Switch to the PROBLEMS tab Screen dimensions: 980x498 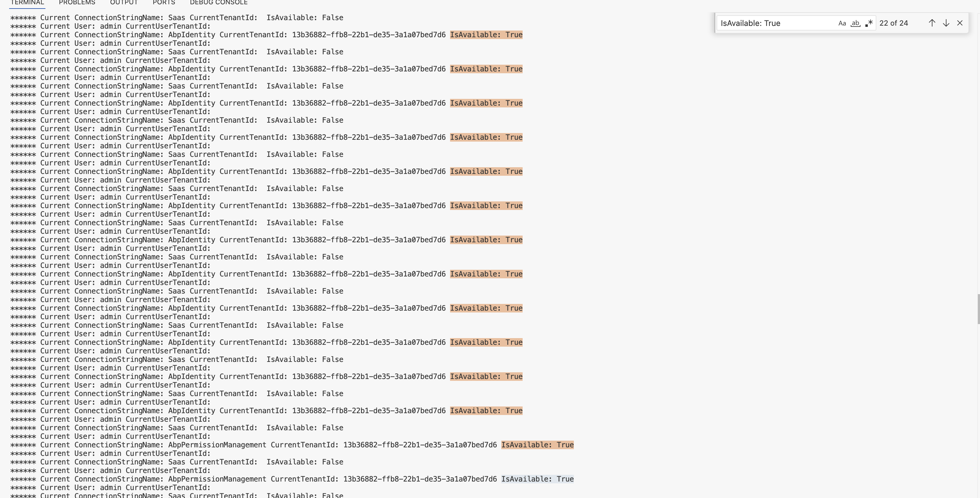click(77, 3)
